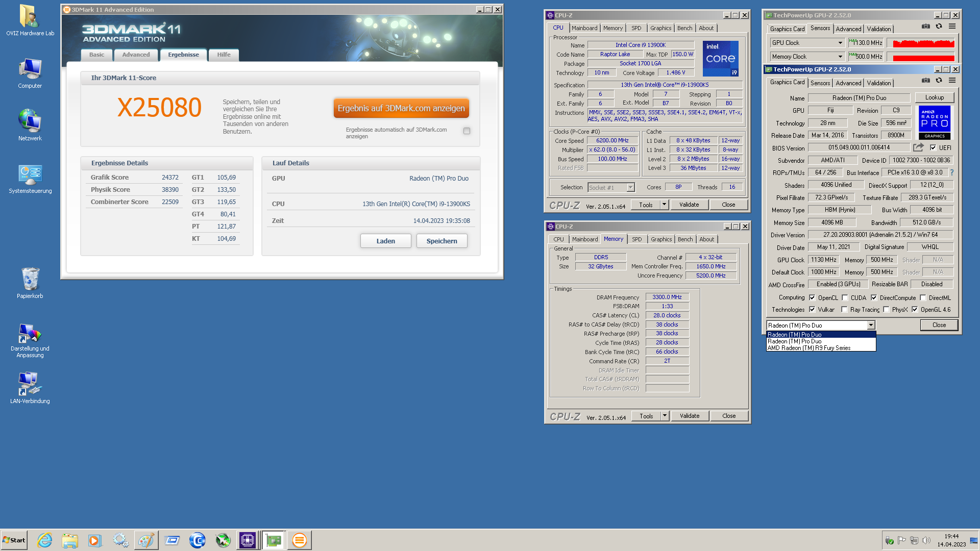Open the Systemsteuerung desktop icon
This screenshot has width=980, height=551.
coord(30,179)
